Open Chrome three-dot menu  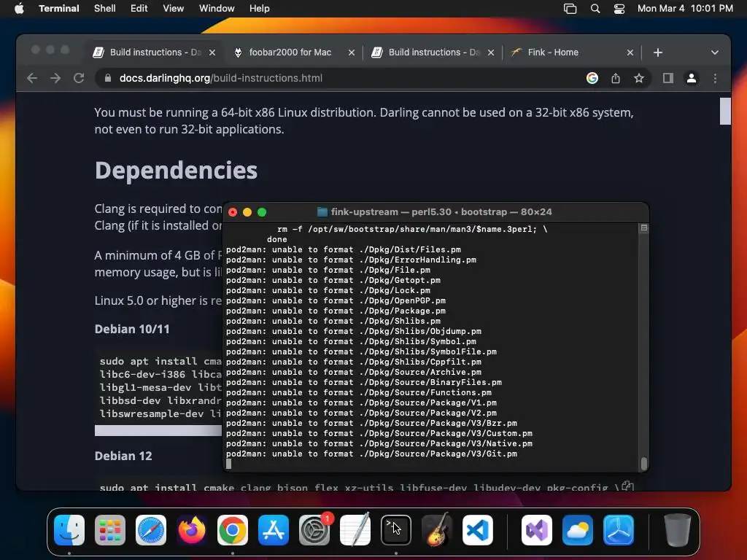click(x=715, y=78)
